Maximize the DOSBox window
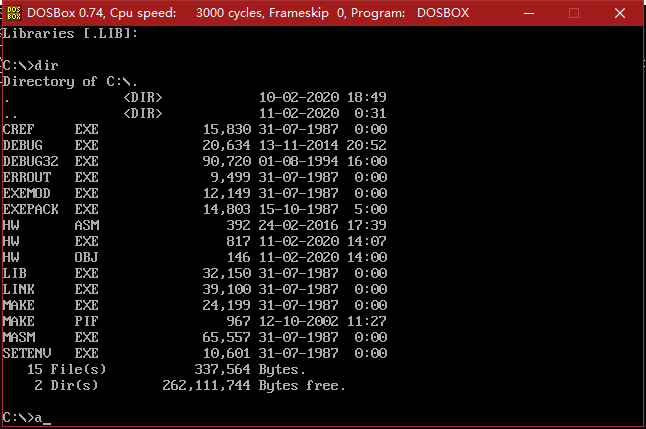Image resolution: width=646 pixels, height=429 pixels. 574,13
